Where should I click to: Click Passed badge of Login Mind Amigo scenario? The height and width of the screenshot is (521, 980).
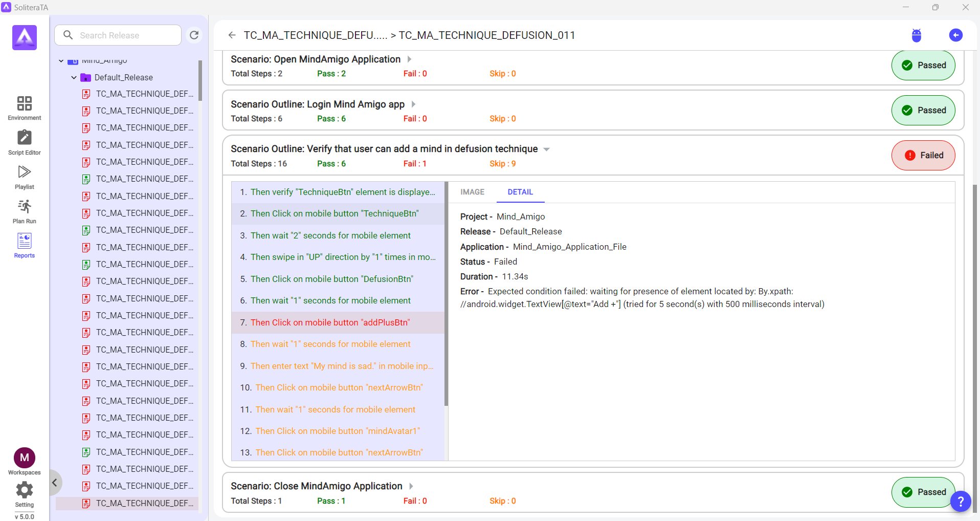tap(923, 111)
